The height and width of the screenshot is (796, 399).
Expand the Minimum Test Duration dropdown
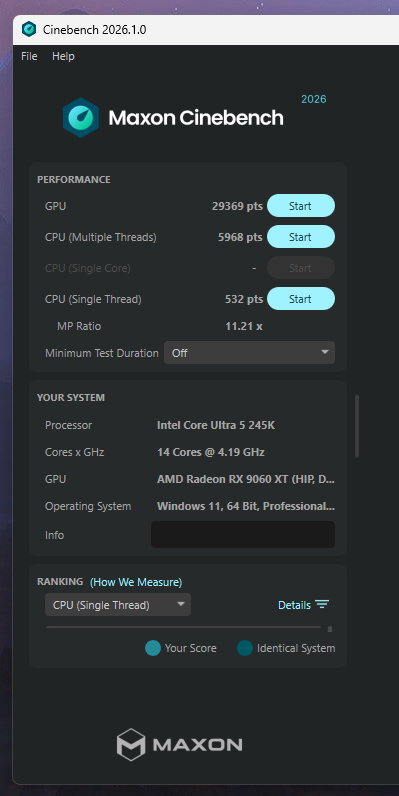(x=249, y=353)
